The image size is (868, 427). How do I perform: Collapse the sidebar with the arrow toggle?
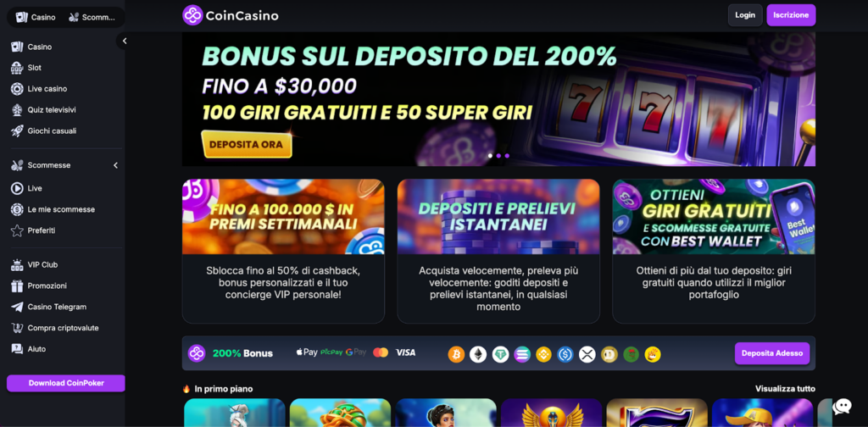[124, 41]
